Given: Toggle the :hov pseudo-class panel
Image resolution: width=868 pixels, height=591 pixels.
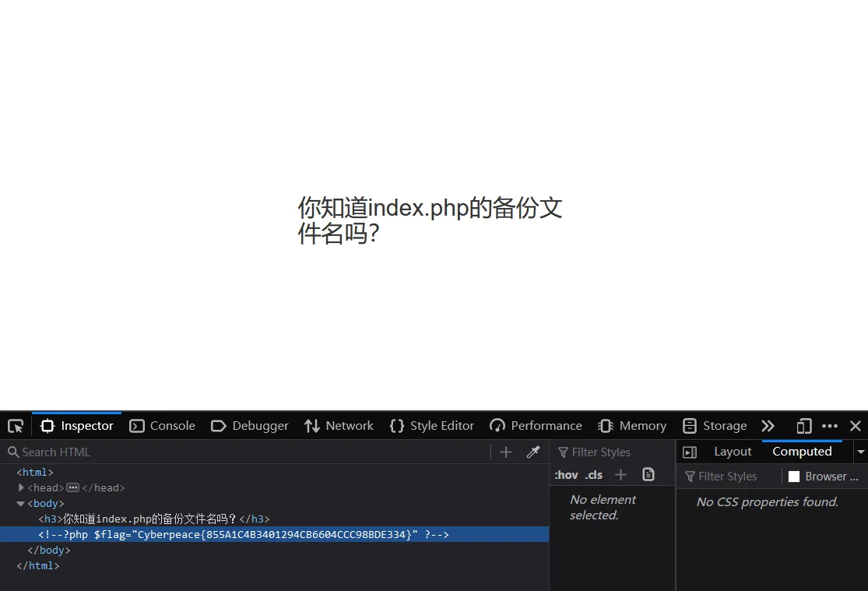Looking at the screenshot, I should [566, 475].
